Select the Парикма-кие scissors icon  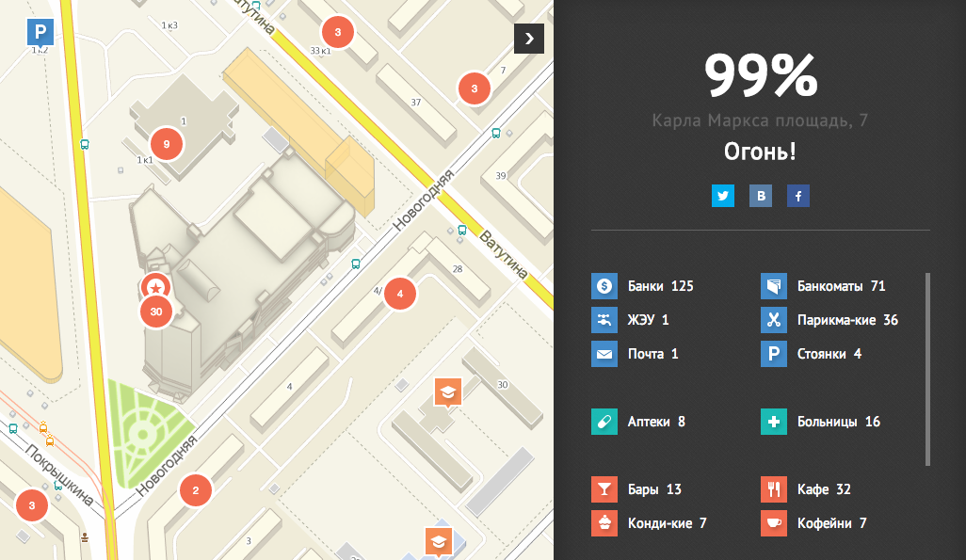774,320
